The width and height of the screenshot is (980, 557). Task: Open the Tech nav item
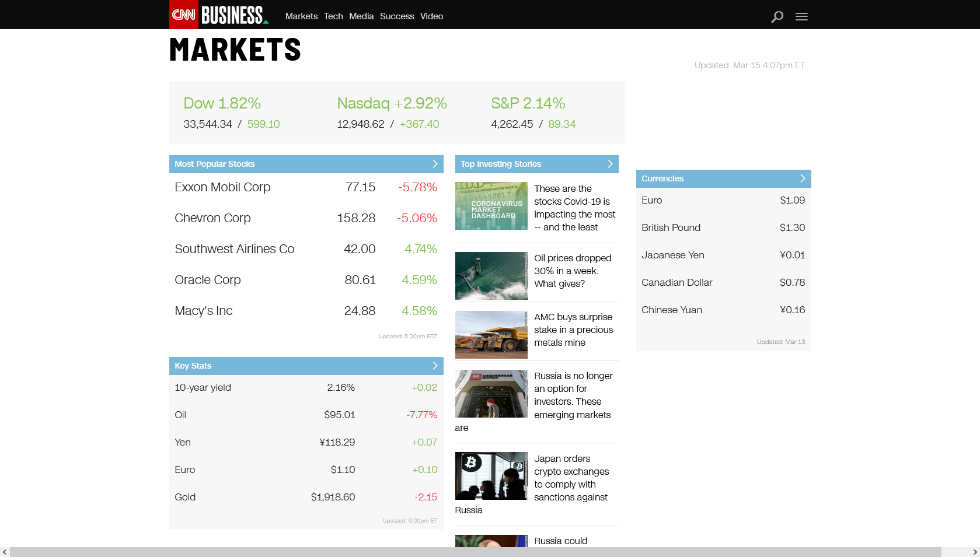pyautogui.click(x=333, y=16)
